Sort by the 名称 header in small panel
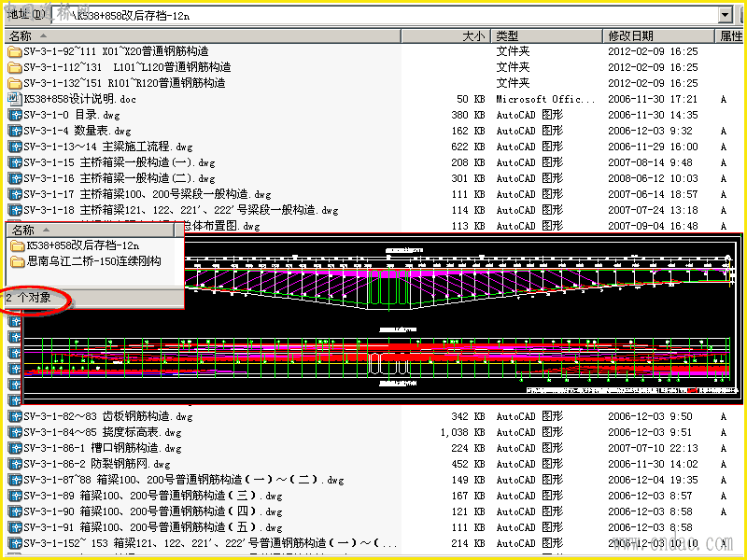 point(90,231)
